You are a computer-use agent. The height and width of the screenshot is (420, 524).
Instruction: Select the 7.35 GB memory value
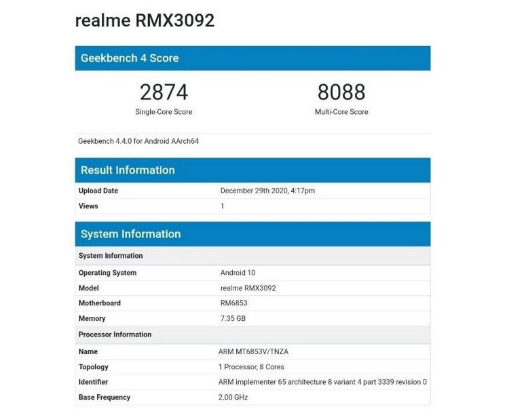[233, 318]
